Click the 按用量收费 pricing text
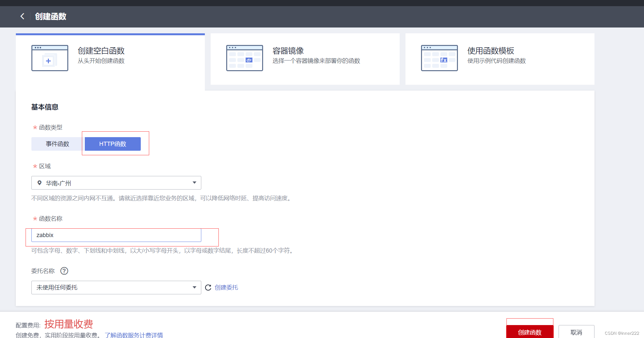This screenshot has width=644, height=338. [x=69, y=324]
